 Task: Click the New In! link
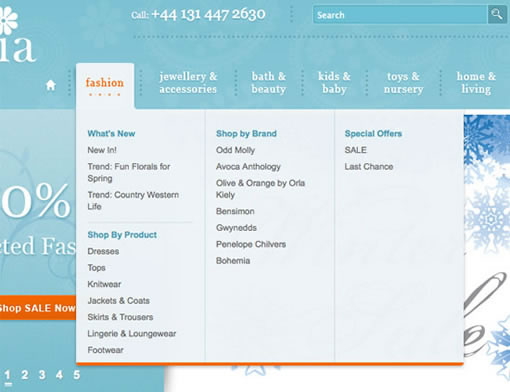(x=102, y=150)
